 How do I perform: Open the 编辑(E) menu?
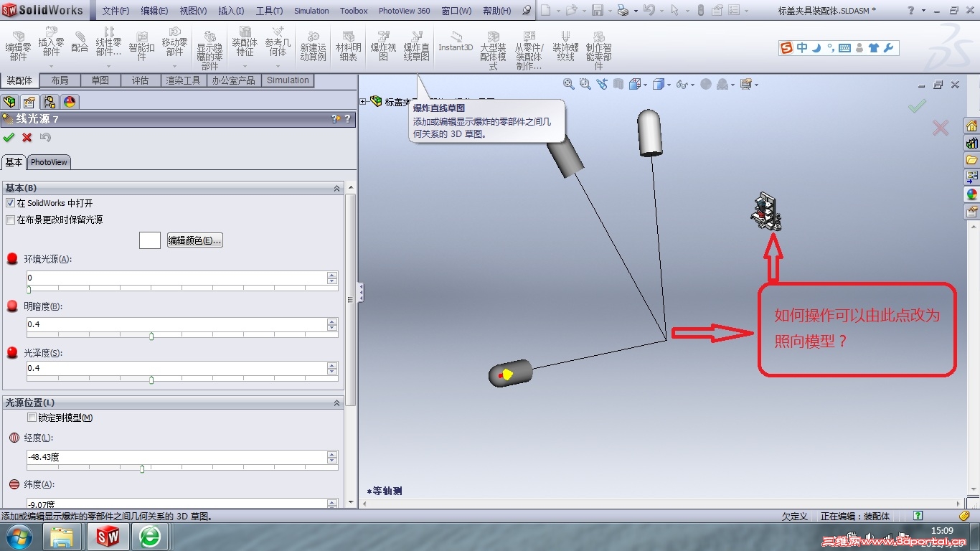154,11
